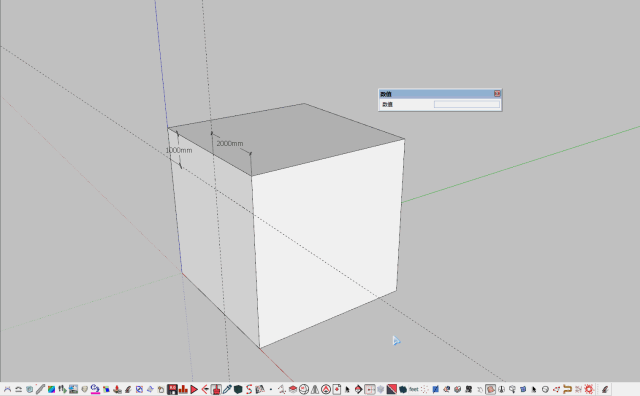Image resolution: width=640 pixels, height=396 pixels.
Task: Click the red bar chart plugin icon
Action: (183, 389)
